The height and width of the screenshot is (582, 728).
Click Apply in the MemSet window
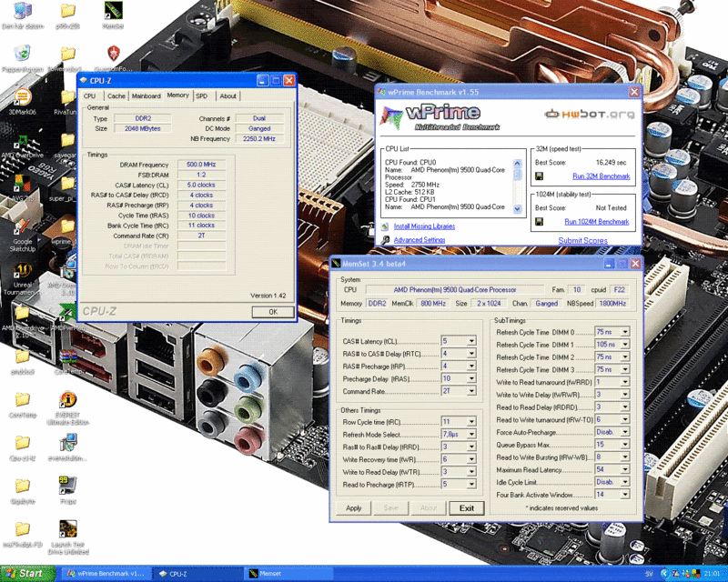[353, 508]
